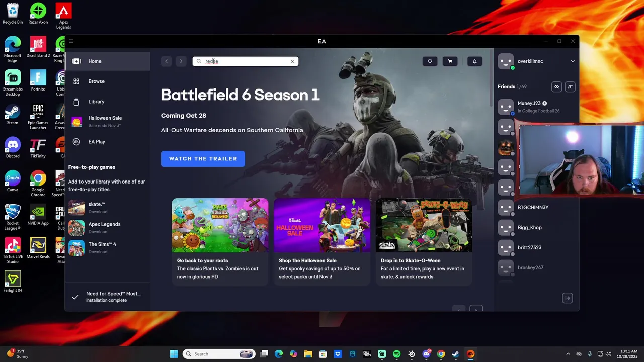The width and height of the screenshot is (644, 362).
Task: Open the Windows Start menu
Action: [x=174, y=354]
